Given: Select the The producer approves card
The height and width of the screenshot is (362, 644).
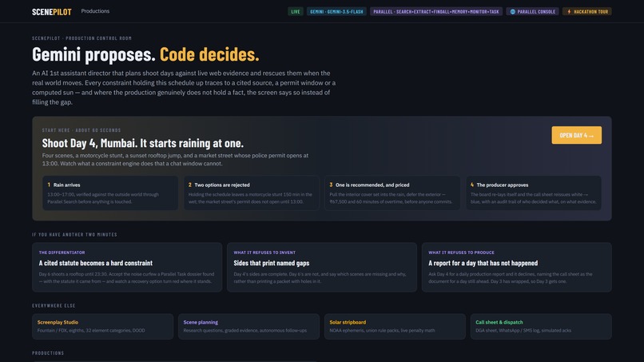Looking at the screenshot, I should [534, 193].
